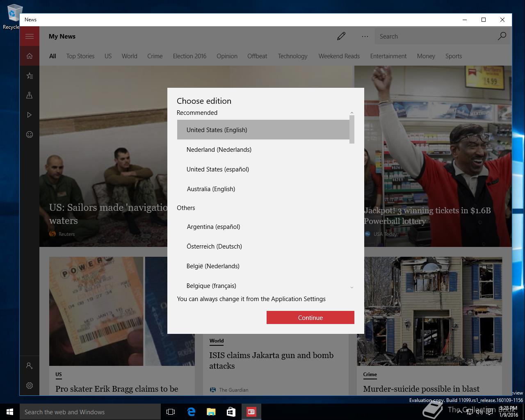Open the News app settings gear

click(30, 386)
